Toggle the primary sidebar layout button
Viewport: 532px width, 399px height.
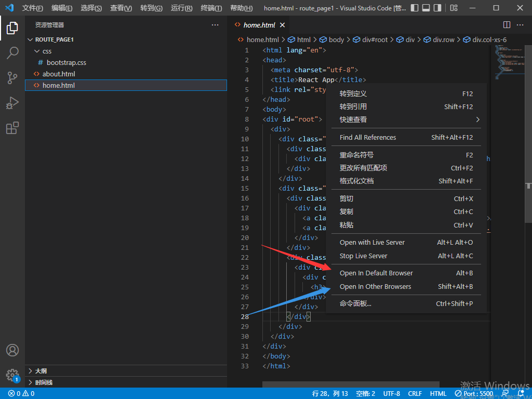(x=414, y=8)
